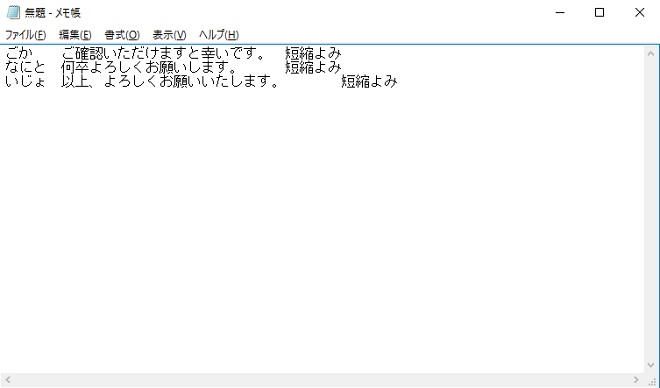The width and height of the screenshot is (660, 388).
Task: Click the text 以上、よろしくお願いいたします。
Action: click(170, 81)
